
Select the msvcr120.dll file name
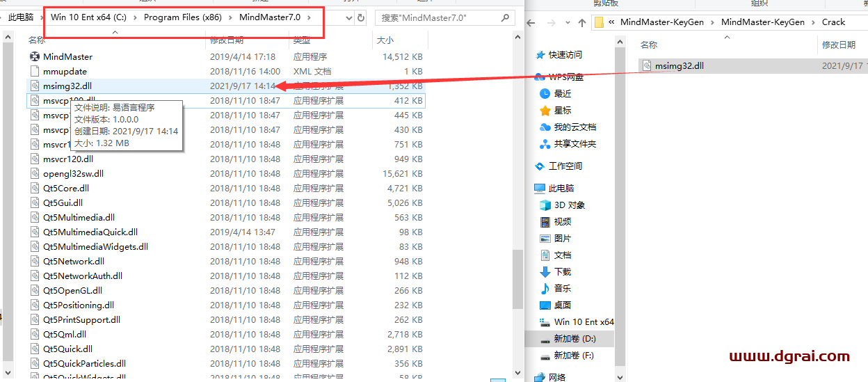(68, 159)
